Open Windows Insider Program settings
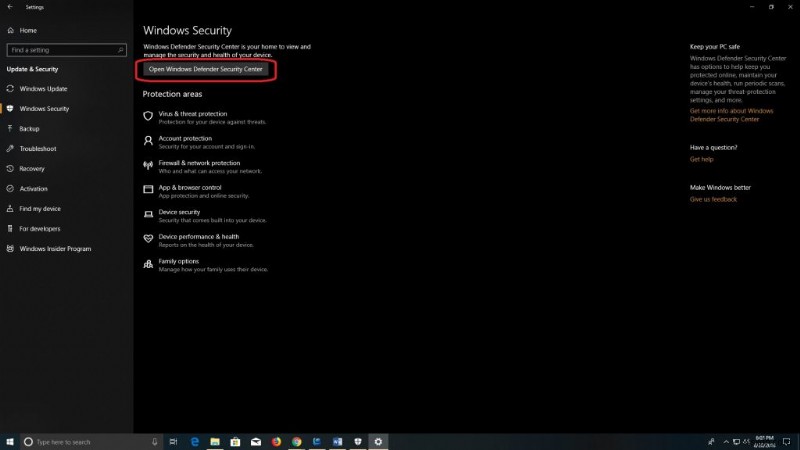The image size is (800, 450). click(x=49, y=248)
